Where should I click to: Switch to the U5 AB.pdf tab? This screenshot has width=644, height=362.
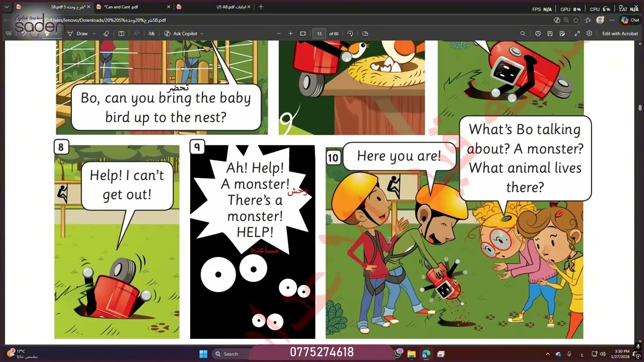[x=214, y=7]
